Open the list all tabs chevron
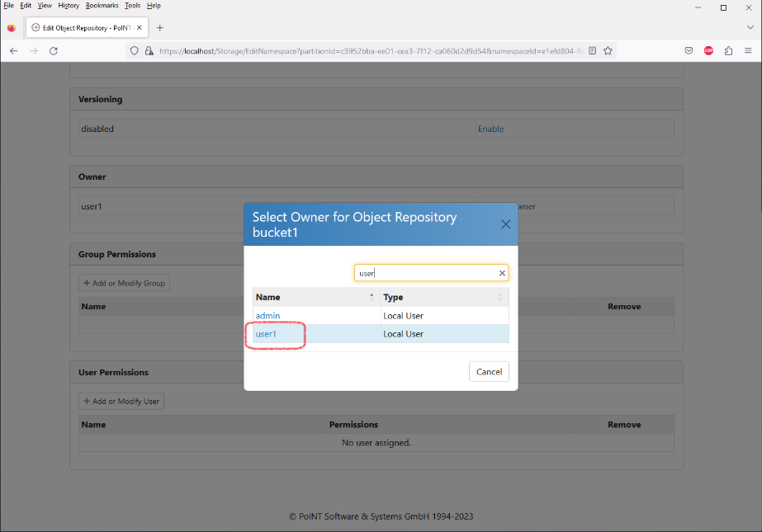 (750, 28)
